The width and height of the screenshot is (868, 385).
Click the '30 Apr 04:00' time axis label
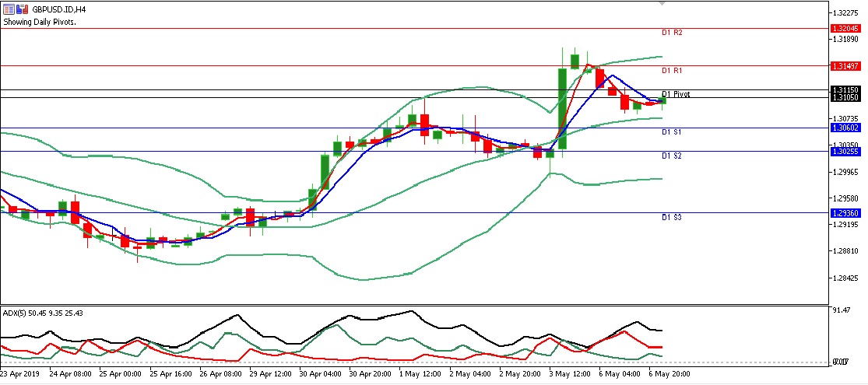click(321, 374)
